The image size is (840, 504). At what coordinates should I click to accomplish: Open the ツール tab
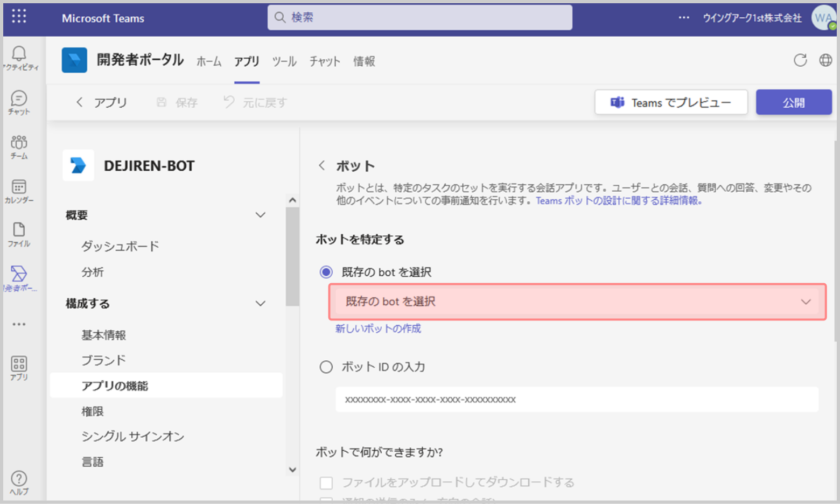click(284, 61)
